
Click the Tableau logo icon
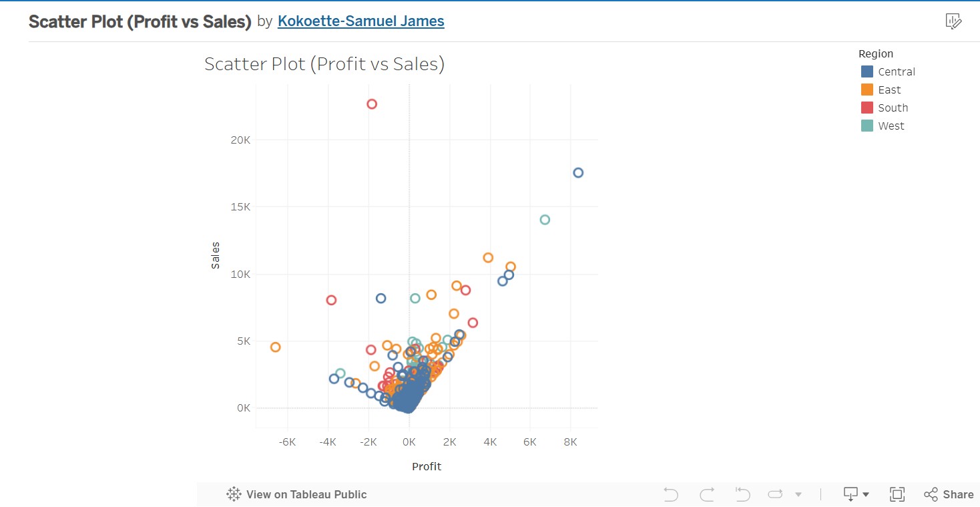pyautogui.click(x=234, y=494)
